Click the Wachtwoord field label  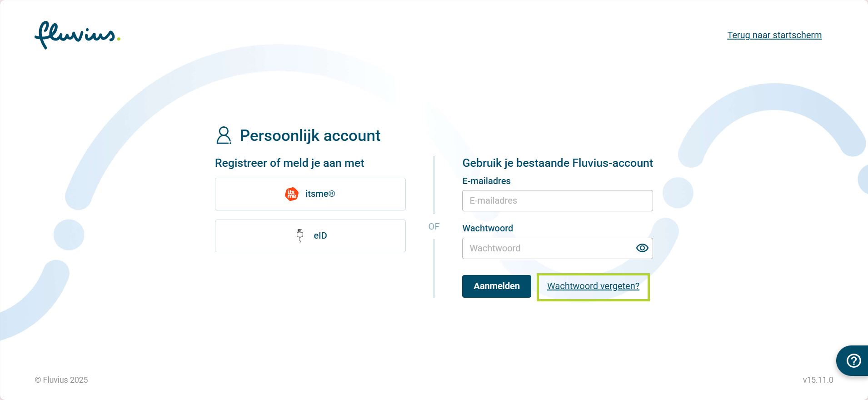487,228
